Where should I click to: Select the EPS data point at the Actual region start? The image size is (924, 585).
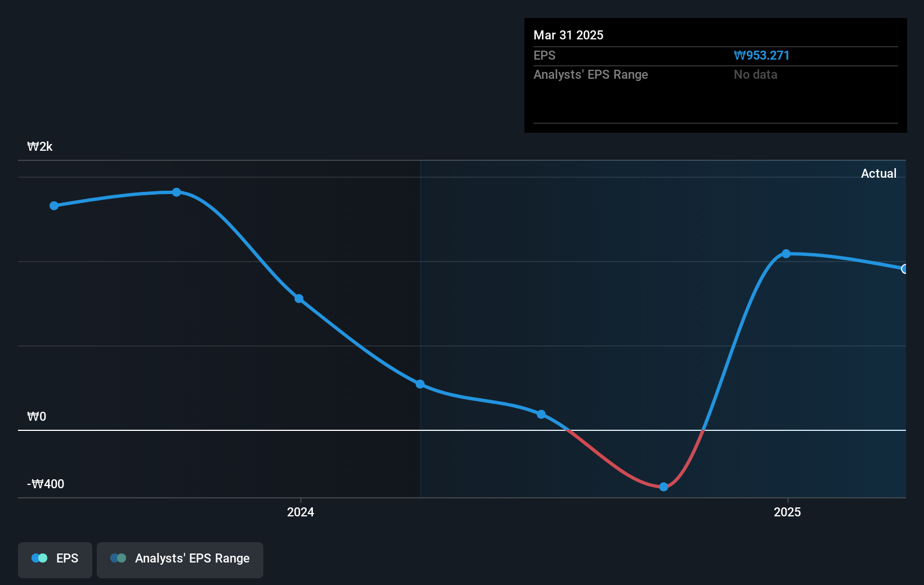(420, 384)
